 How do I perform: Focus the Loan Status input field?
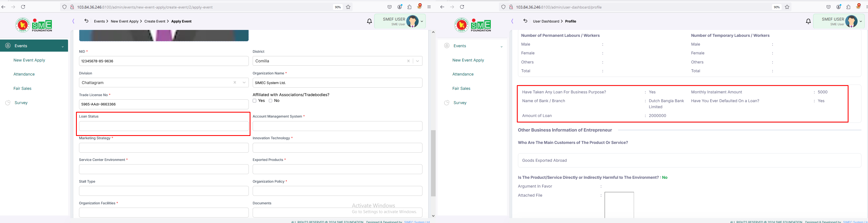164,126
